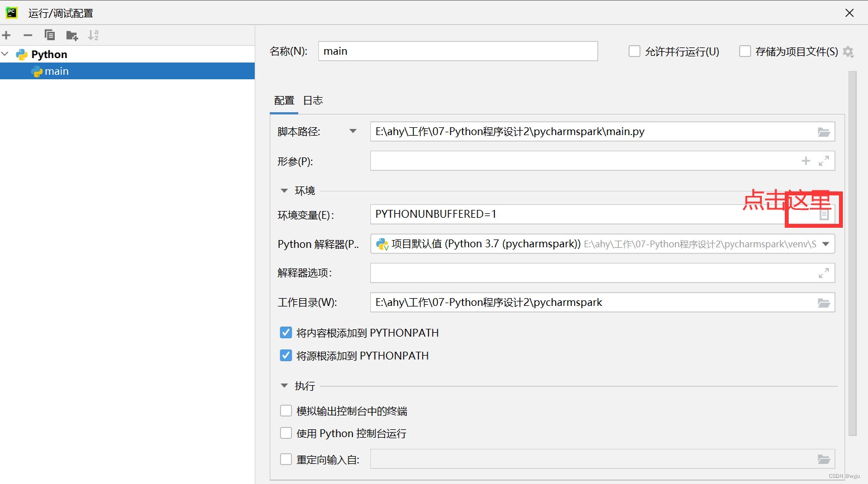Collapse the Python tree node
Screen dimensions: 868x484
5,54
